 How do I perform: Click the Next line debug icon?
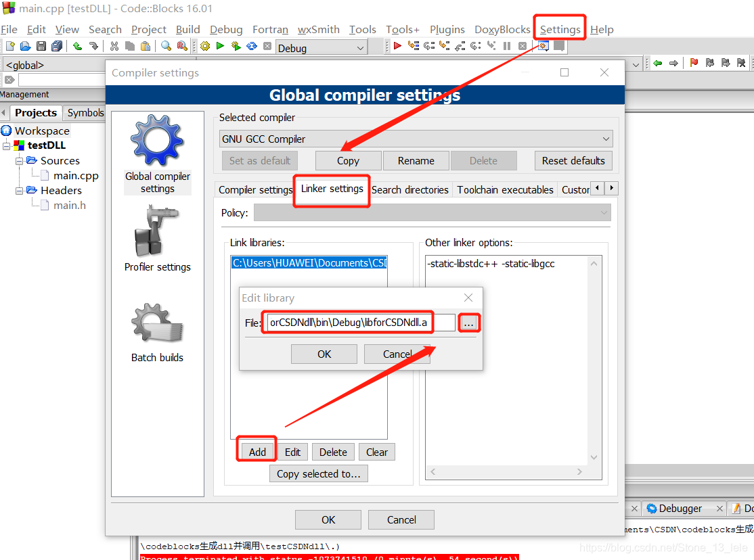click(429, 46)
